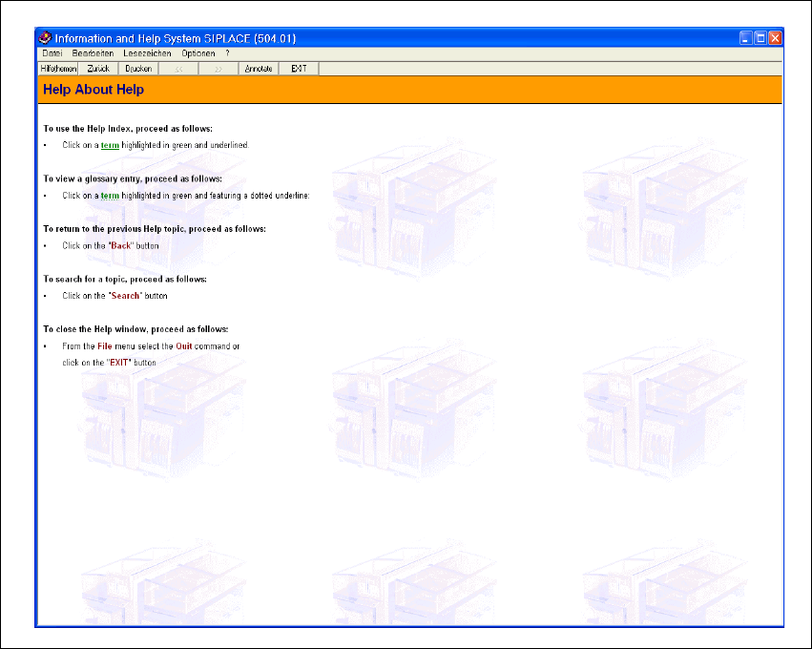Open the question mark help menu
Viewport: 812px width, 649px height.
click(x=227, y=53)
